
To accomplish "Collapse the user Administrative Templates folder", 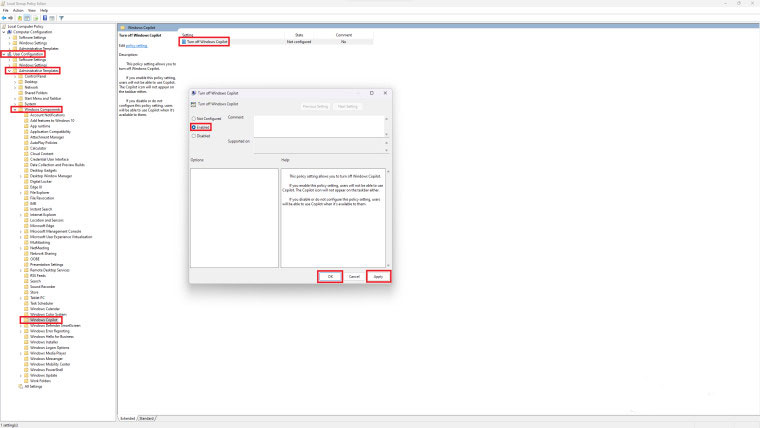I will 9,71.
